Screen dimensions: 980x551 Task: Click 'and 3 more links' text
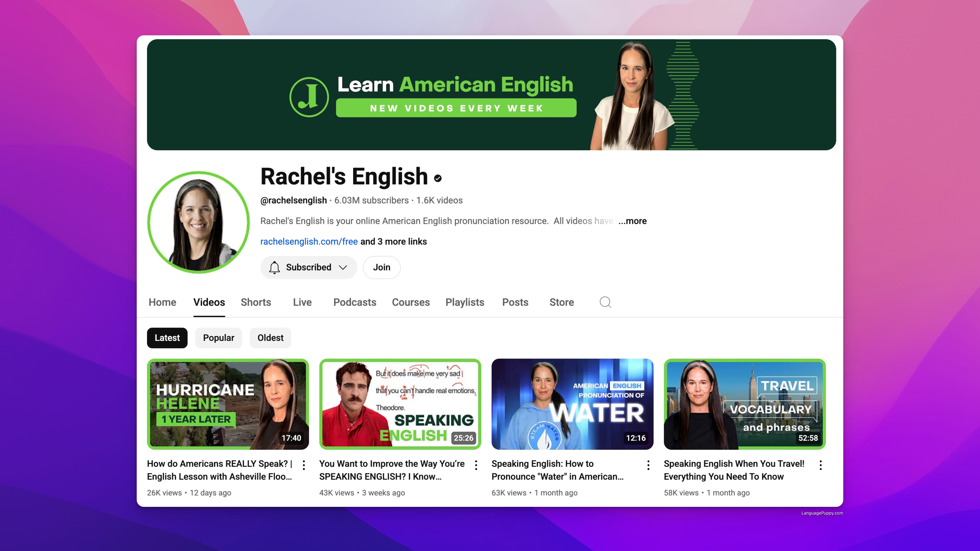[x=394, y=241]
